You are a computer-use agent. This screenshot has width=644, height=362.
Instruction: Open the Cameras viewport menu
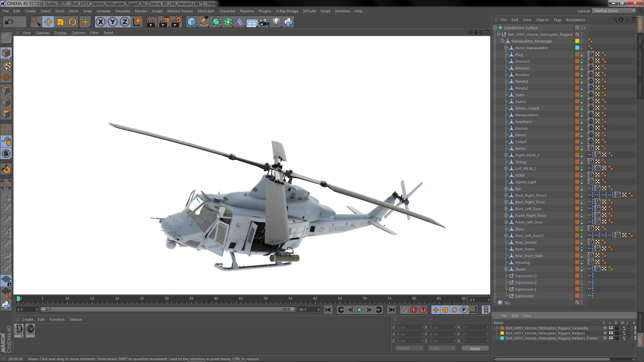(x=42, y=33)
